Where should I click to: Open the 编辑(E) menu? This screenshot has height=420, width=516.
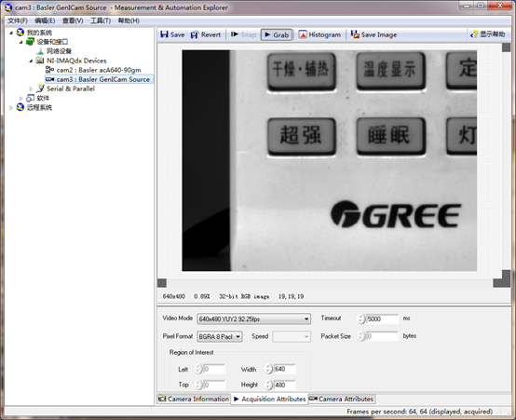tap(45, 20)
